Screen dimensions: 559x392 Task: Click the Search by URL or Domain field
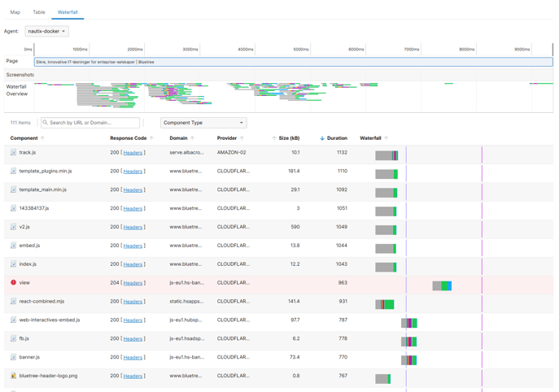(x=90, y=123)
